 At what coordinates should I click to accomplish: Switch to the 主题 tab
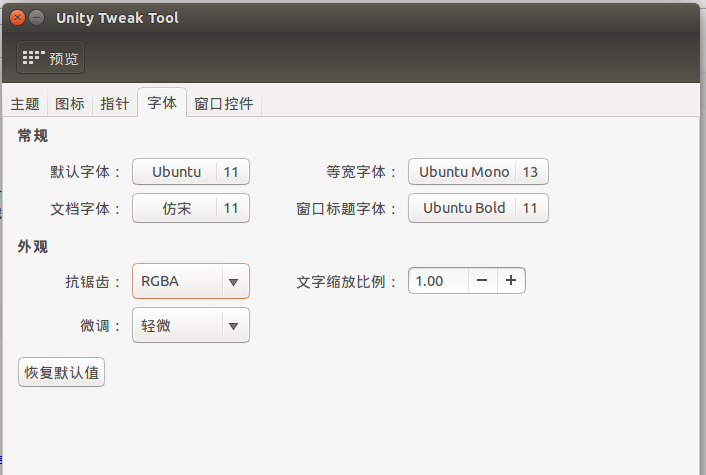25,104
